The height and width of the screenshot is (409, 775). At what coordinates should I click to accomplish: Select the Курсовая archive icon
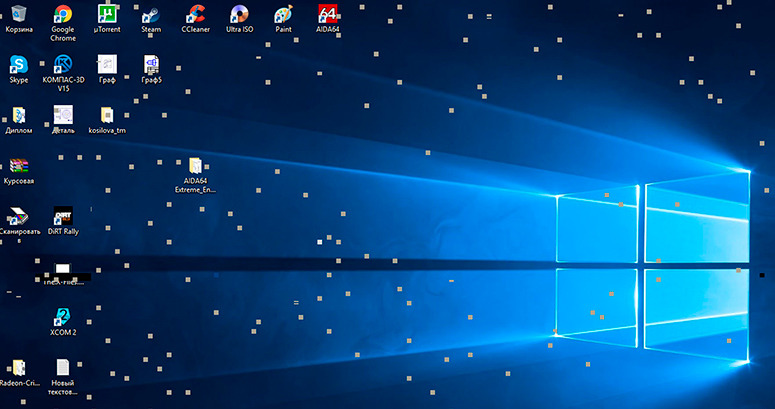(18, 166)
